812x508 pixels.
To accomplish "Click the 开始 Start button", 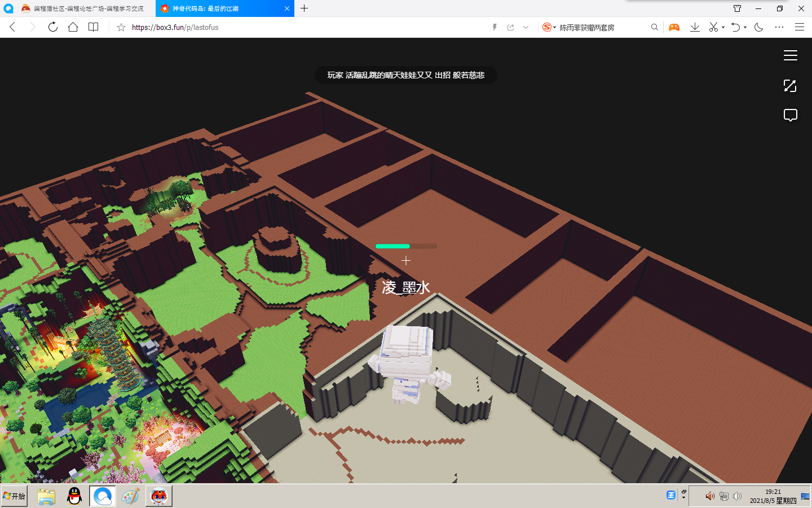I will point(14,496).
